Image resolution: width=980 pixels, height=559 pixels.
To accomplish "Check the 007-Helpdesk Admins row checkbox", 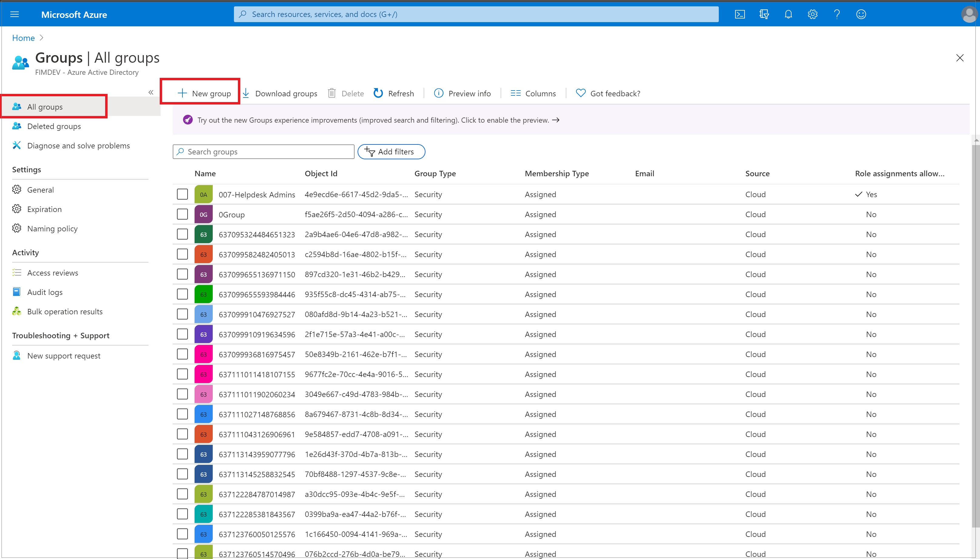I will 182,194.
